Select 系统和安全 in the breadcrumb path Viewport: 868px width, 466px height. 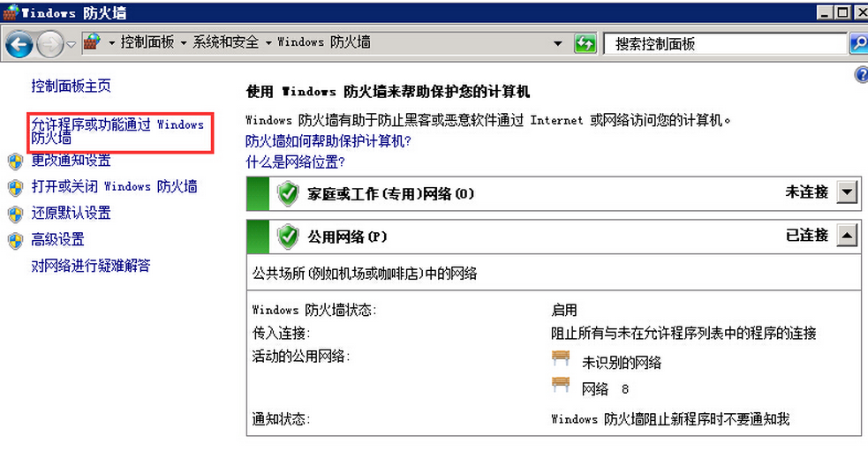tap(226, 42)
